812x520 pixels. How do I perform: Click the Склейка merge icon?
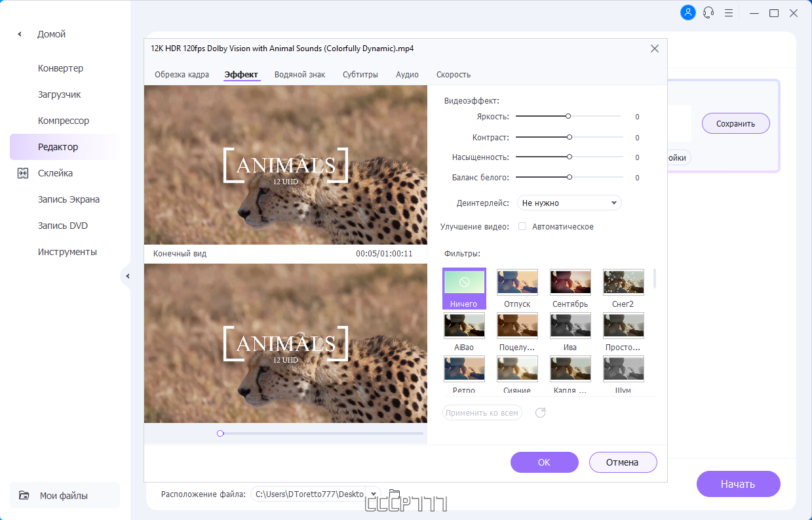click(24, 173)
